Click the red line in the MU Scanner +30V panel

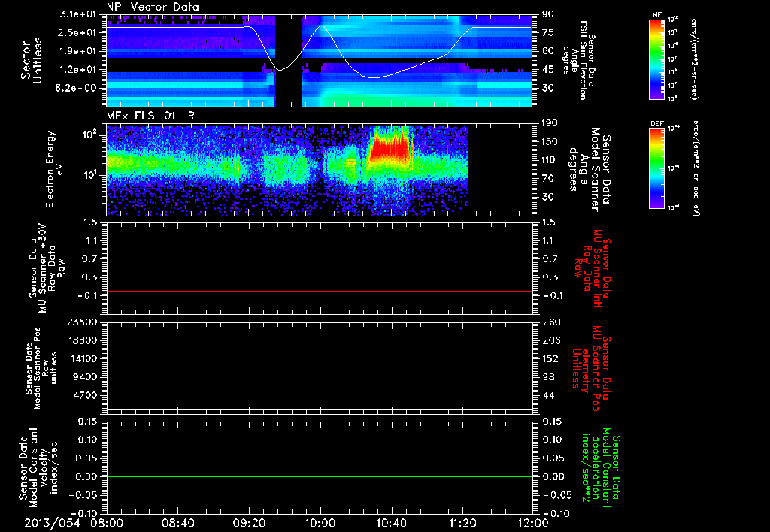tap(319, 292)
